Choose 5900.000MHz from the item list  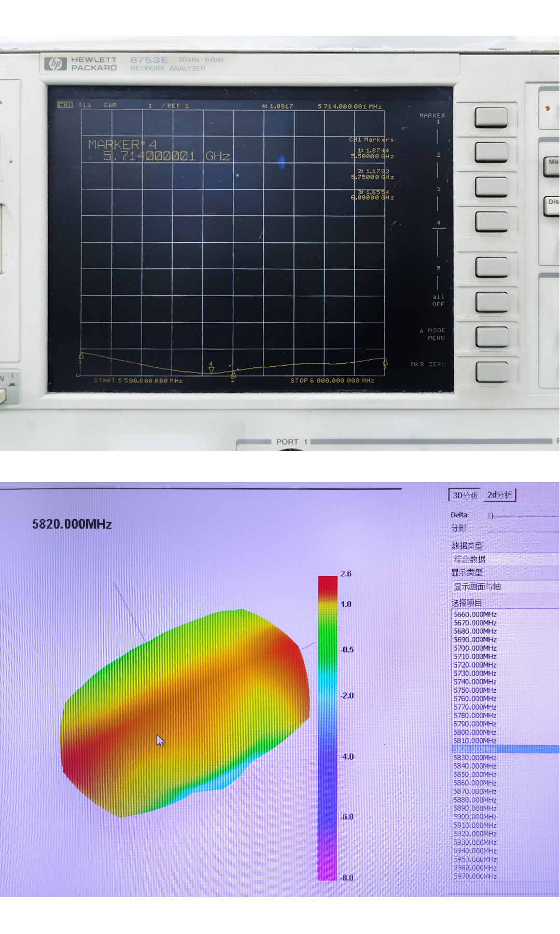coord(475,817)
